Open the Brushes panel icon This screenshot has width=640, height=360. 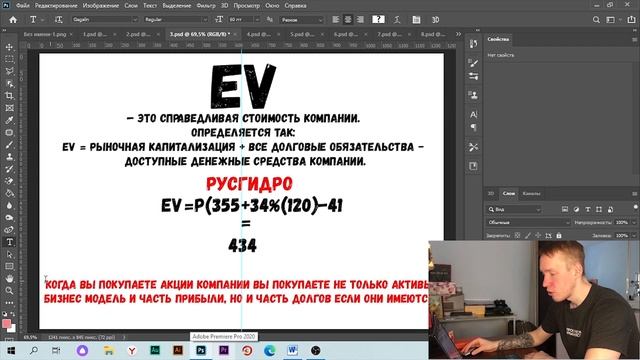(x=473, y=63)
